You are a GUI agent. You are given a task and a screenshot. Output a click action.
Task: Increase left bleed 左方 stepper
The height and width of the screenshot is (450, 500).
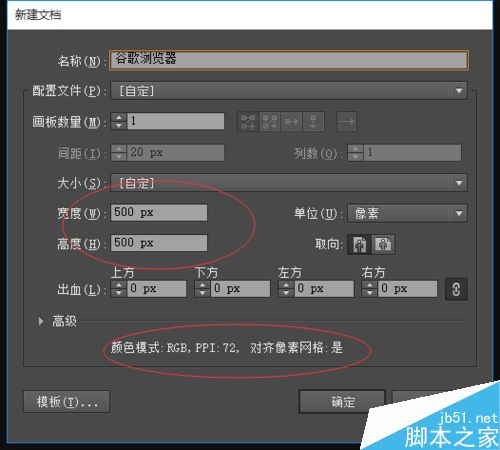click(x=286, y=285)
